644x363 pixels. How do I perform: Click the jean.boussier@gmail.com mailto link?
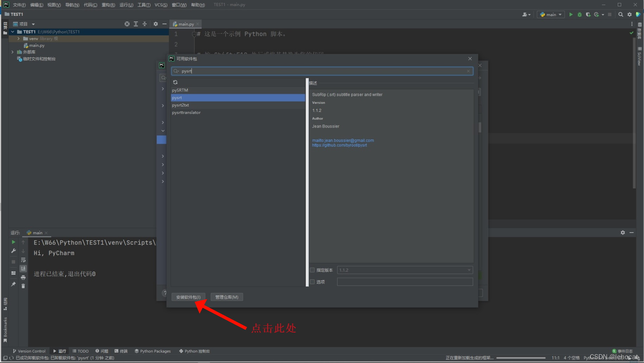[343, 141]
